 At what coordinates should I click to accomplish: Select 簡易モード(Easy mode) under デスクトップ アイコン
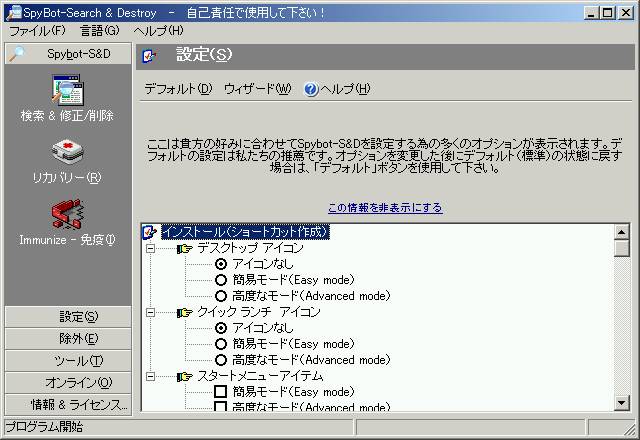(x=221, y=280)
